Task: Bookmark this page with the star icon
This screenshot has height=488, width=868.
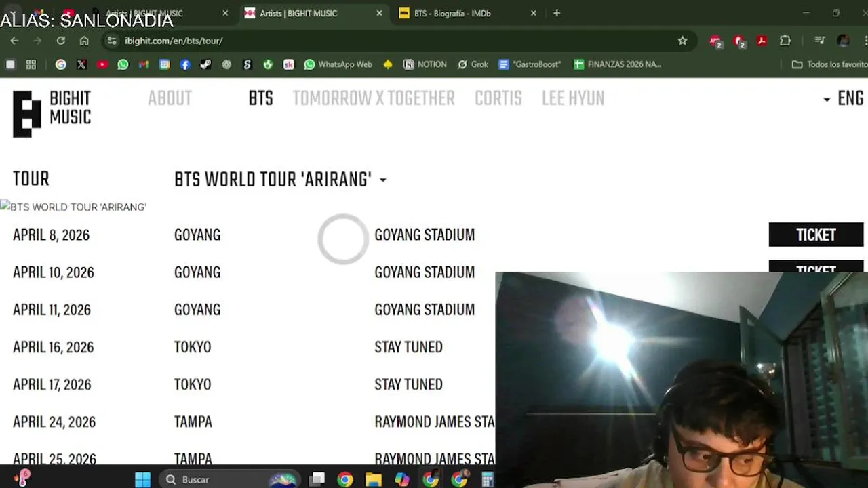Action: [682, 41]
